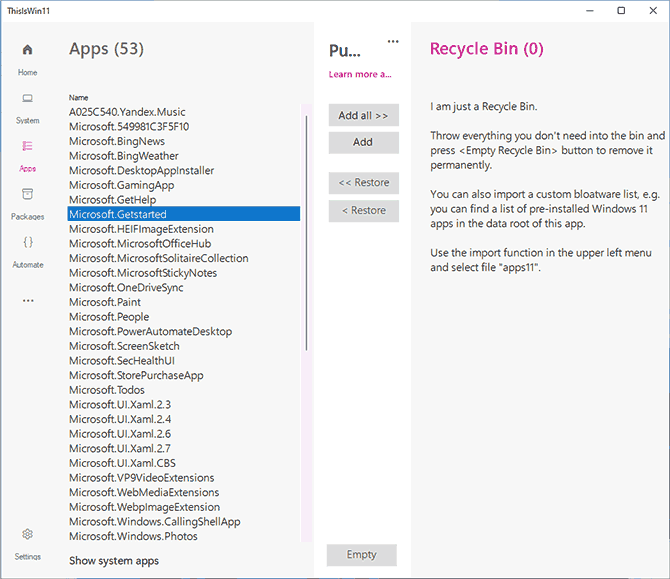Open the three-dots menu above Add all
The width and height of the screenshot is (670, 579).
click(x=393, y=41)
